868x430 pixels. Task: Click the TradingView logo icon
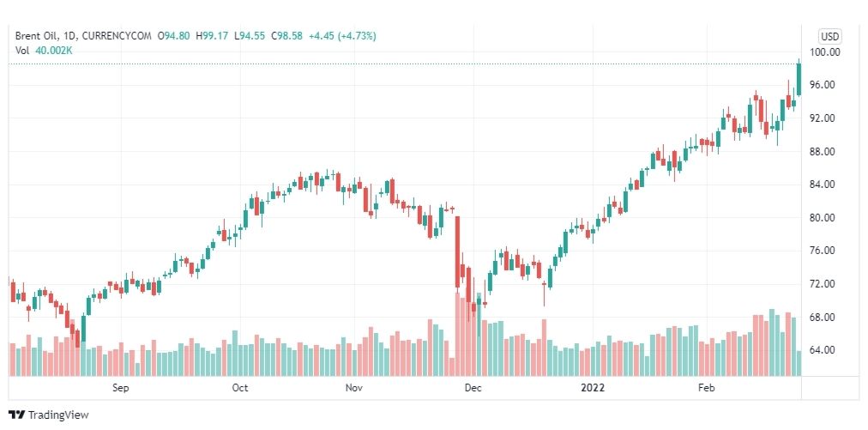16,415
